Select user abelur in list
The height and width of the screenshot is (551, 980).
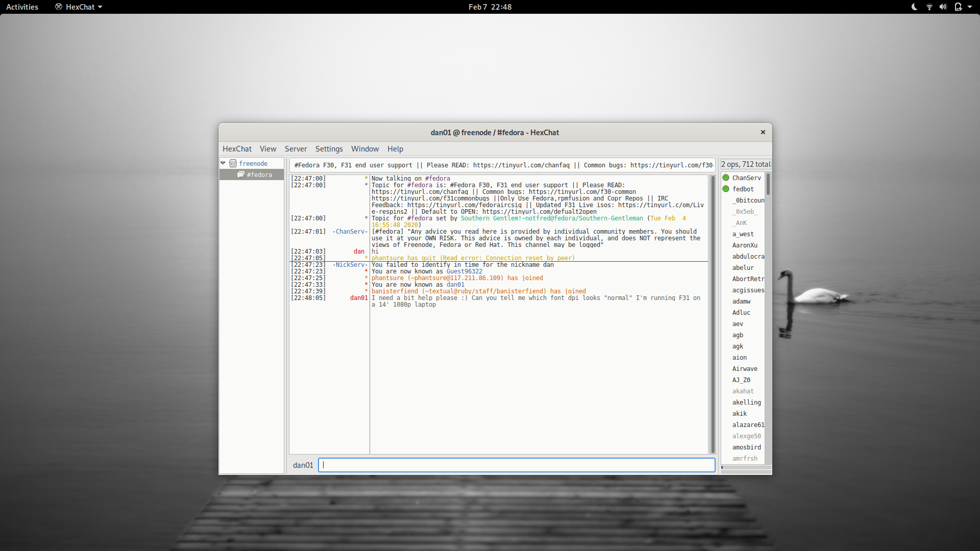(x=743, y=267)
